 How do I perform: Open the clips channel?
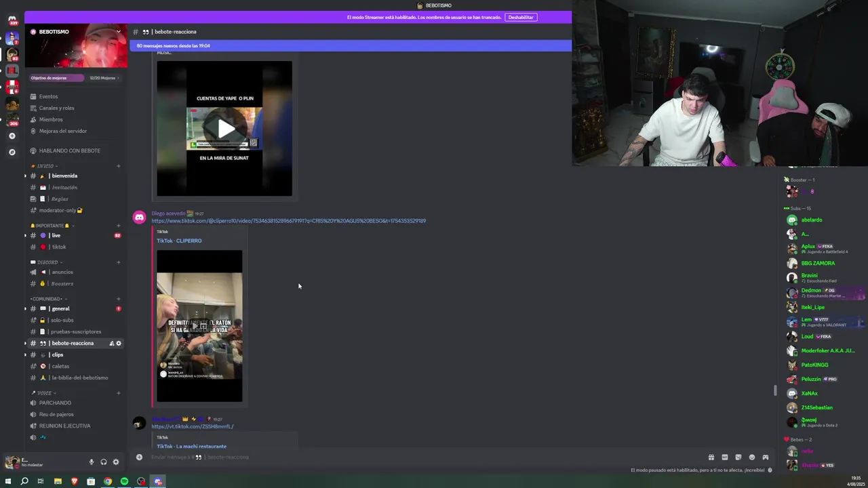pyautogui.click(x=57, y=354)
